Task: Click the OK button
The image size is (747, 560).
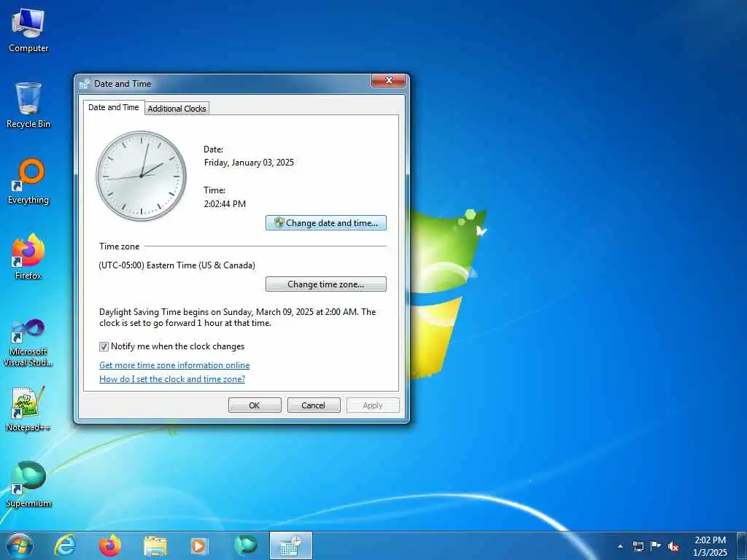Action: click(x=255, y=405)
